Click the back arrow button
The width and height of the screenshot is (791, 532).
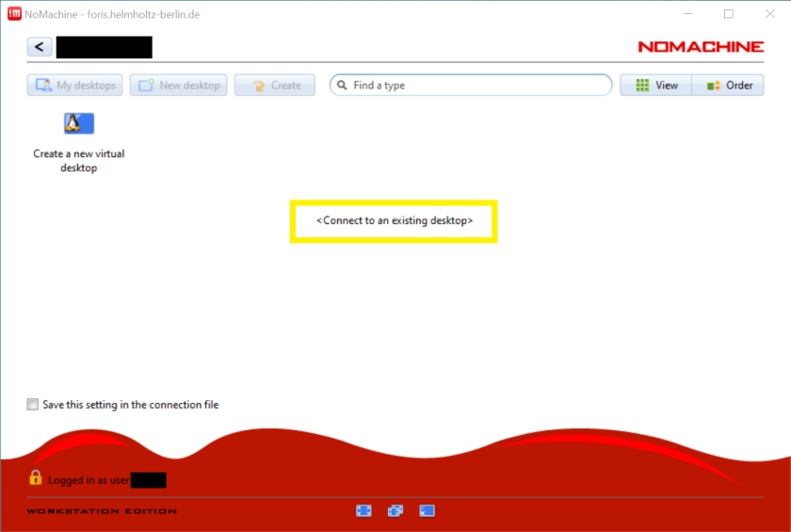point(40,47)
